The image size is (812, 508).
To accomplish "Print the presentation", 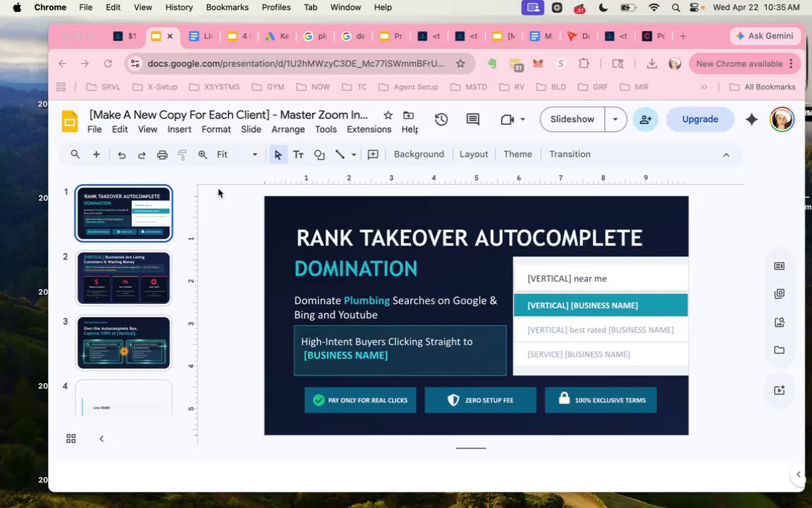I will [162, 155].
